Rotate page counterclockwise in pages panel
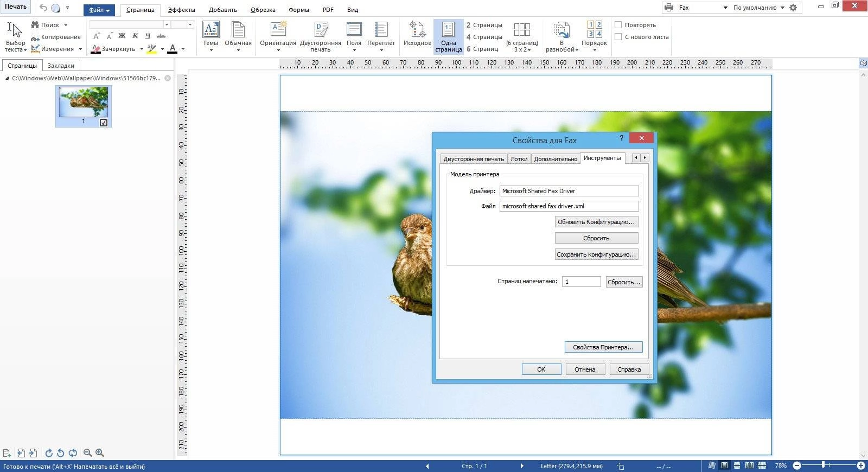Viewport: 868px width, 472px height. 60,453
